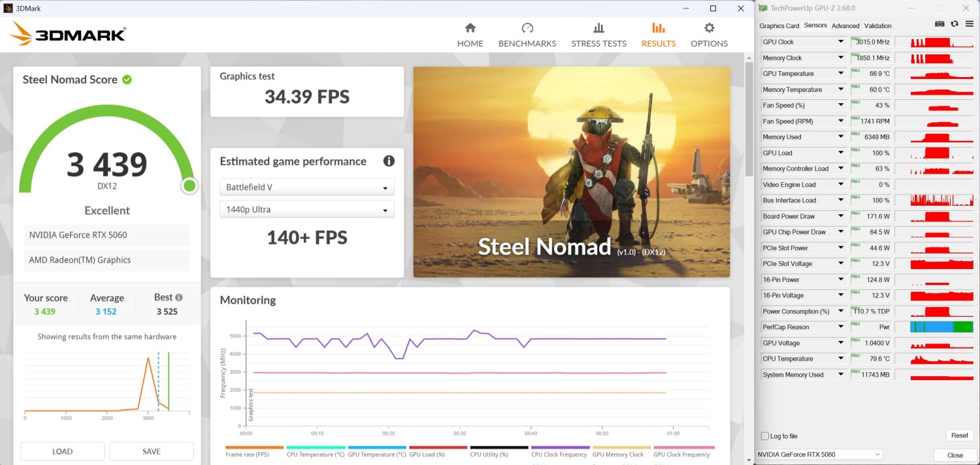The image size is (980, 465).
Task: Click the average score 3 152
Action: pos(106,312)
